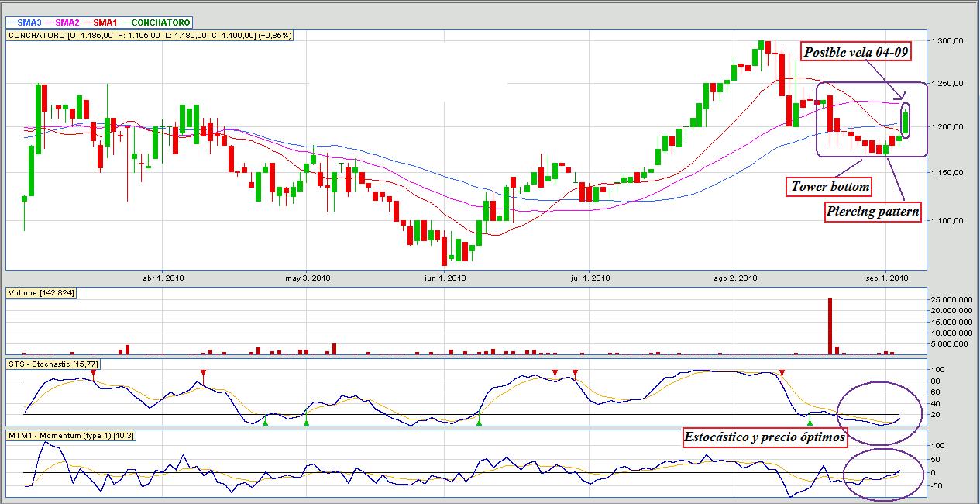Toggle the SMA2 legend entry
Image resolution: width=980 pixels, height=504 pixels.
[66, 23]
